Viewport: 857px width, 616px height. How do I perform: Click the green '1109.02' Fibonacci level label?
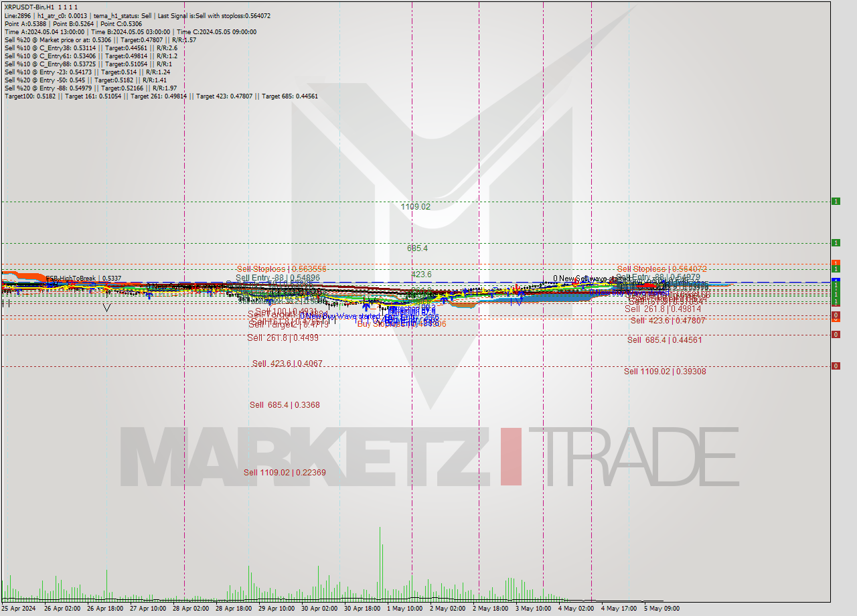[x=415, y=207]
